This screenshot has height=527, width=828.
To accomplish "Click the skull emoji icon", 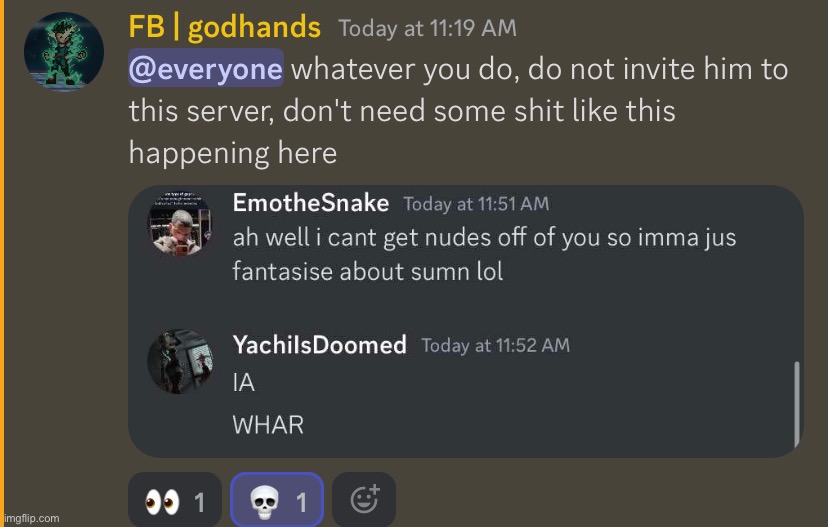I will point(264,502).
